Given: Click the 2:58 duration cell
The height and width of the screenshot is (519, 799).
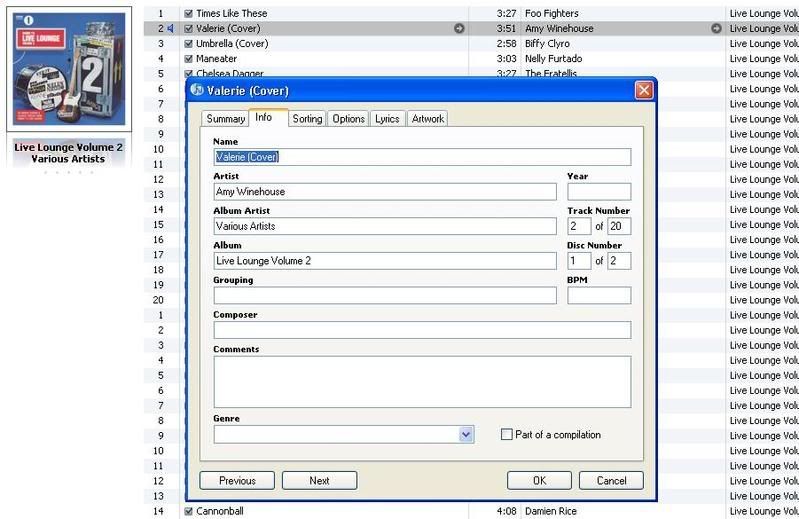Looking at the screenshot, I should tap(506, 44).
